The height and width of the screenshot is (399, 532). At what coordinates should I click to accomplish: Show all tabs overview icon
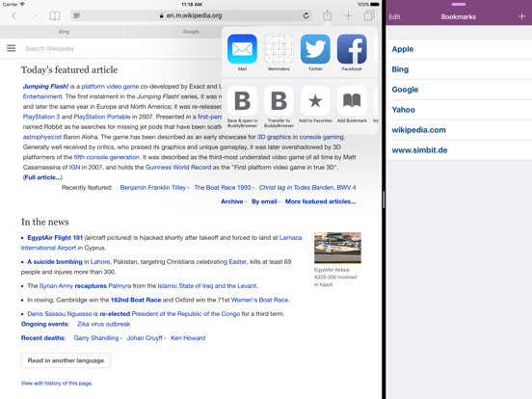point(369,15)
